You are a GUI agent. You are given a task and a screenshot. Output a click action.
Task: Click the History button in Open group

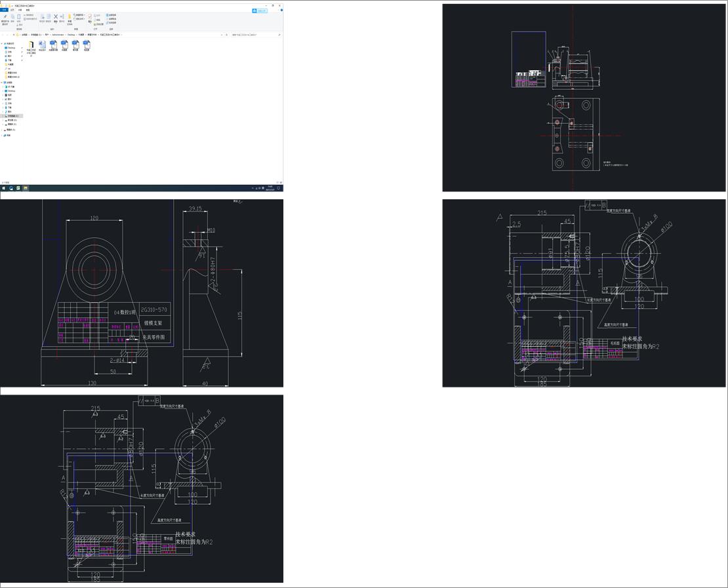point(98,24)
